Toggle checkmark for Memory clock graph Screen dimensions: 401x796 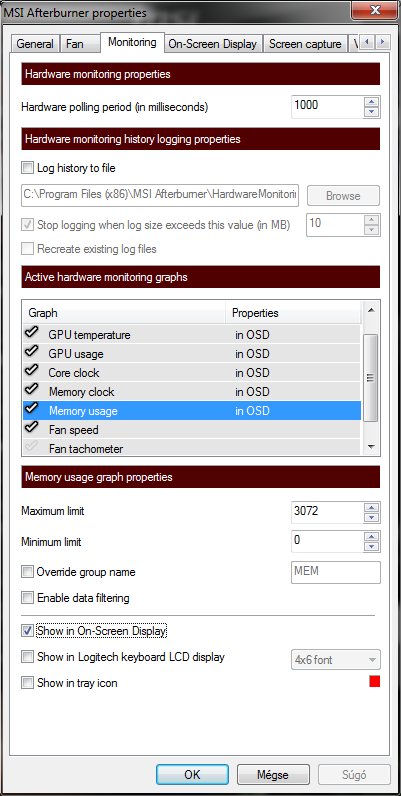[x=31, y=390]
